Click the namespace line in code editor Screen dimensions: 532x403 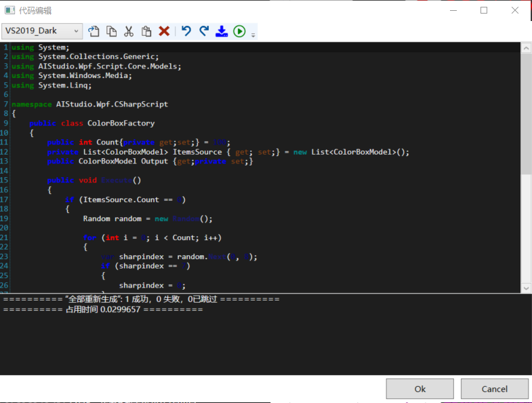[89, 104]
